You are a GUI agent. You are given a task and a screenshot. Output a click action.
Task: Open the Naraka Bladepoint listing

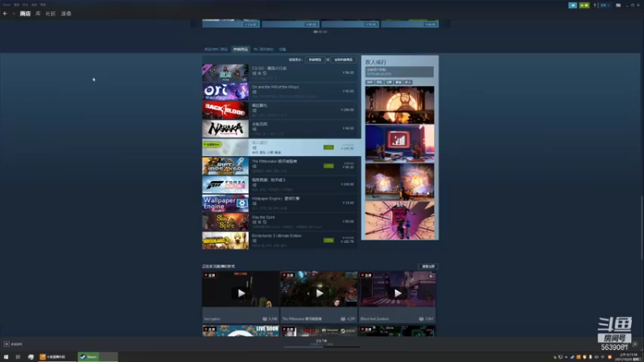tap(279, 129)
